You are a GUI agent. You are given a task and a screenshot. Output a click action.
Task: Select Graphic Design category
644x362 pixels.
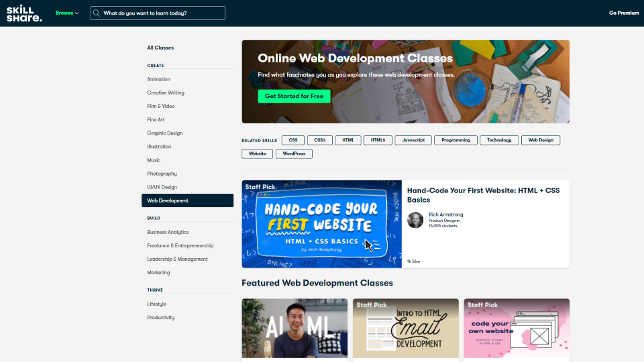pos(165,133)
